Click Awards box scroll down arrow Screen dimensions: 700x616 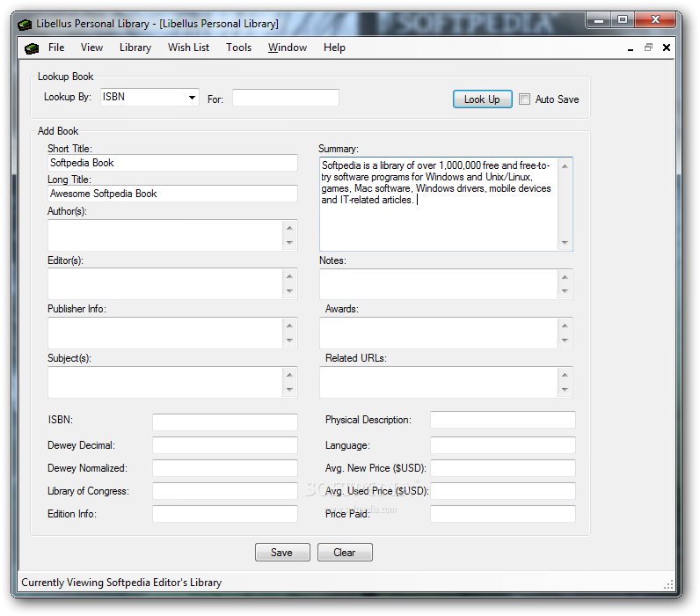tap(565, 341)
